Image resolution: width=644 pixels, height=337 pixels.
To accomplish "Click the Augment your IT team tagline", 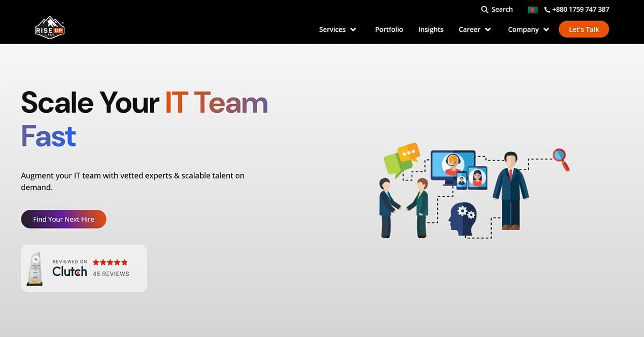I will (x=133, y=181).
